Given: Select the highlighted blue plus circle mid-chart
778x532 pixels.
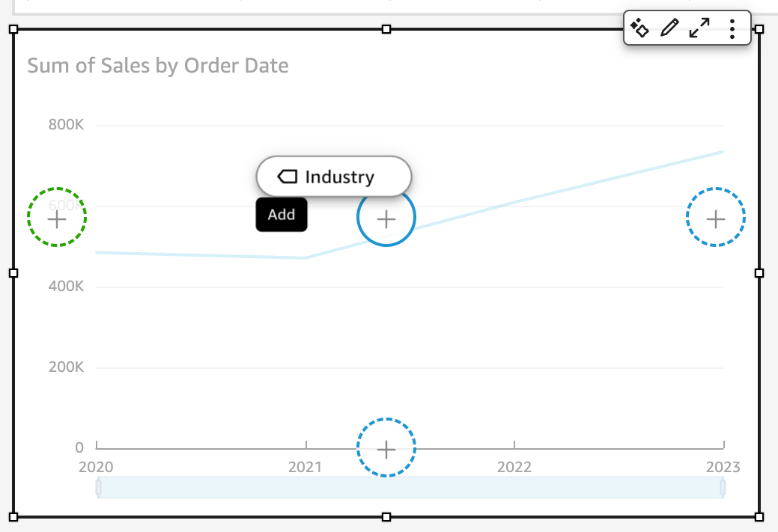Looking at the screenshot, I should 386,219.
